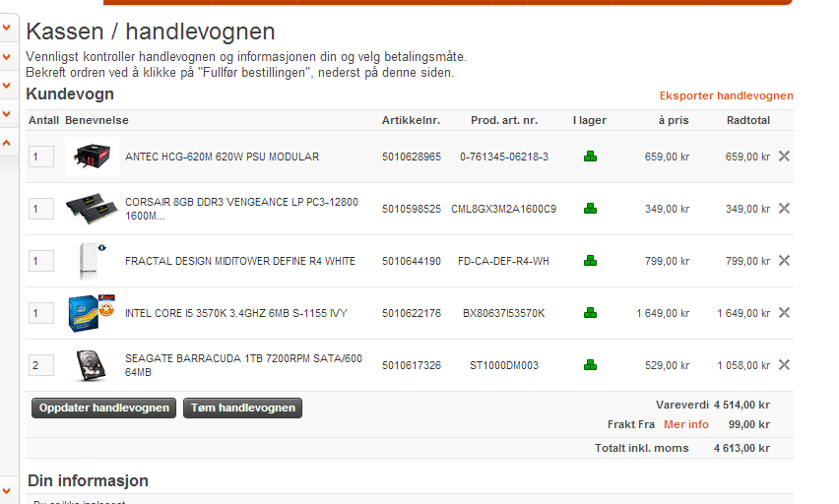The width and height of the screenshot is (839, 504).
Task: Expand sidebar chevron beside Din informasjon
Action: (x=7, y=490)
